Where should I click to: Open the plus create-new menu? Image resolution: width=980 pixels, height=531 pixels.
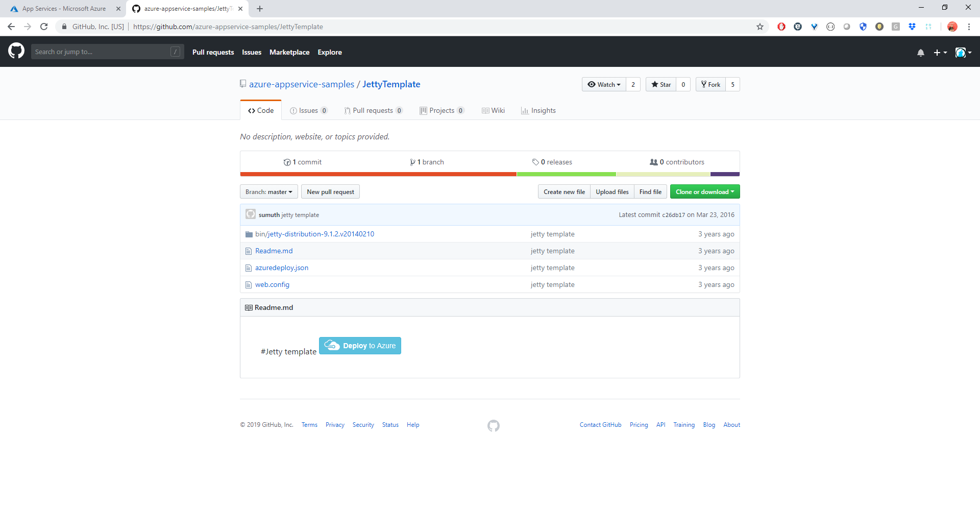(x=940, y=53)
